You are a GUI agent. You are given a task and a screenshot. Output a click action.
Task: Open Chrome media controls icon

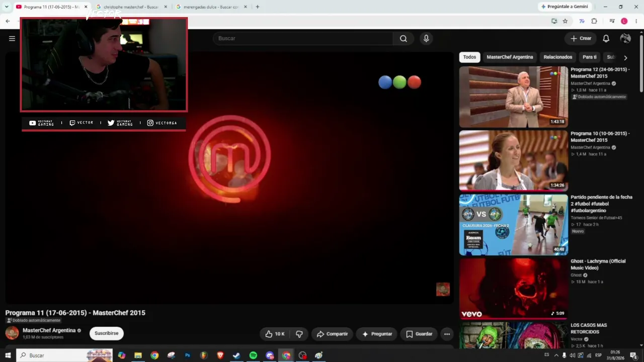tap(612, 21)
